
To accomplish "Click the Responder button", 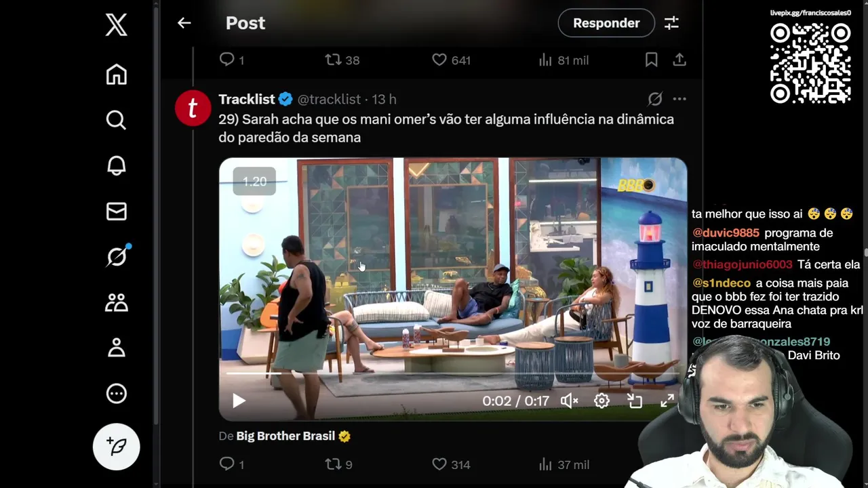I will click(x=606, y=23).
